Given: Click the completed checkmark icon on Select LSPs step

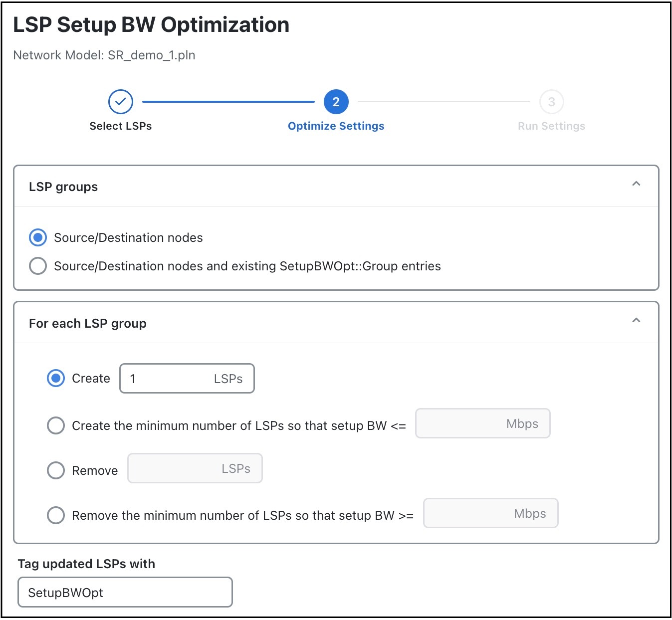Looking at the screenshot, I should (x=120, y=101).
